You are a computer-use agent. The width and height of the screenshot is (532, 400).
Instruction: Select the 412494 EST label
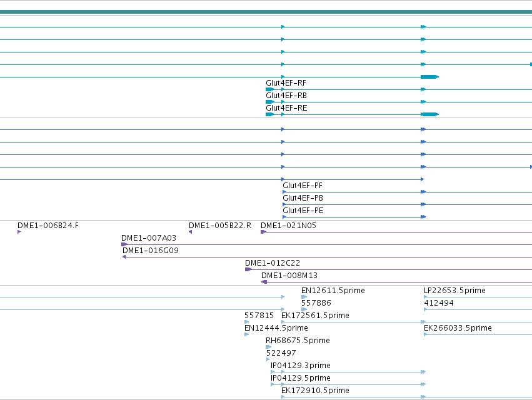pos(438,303)
